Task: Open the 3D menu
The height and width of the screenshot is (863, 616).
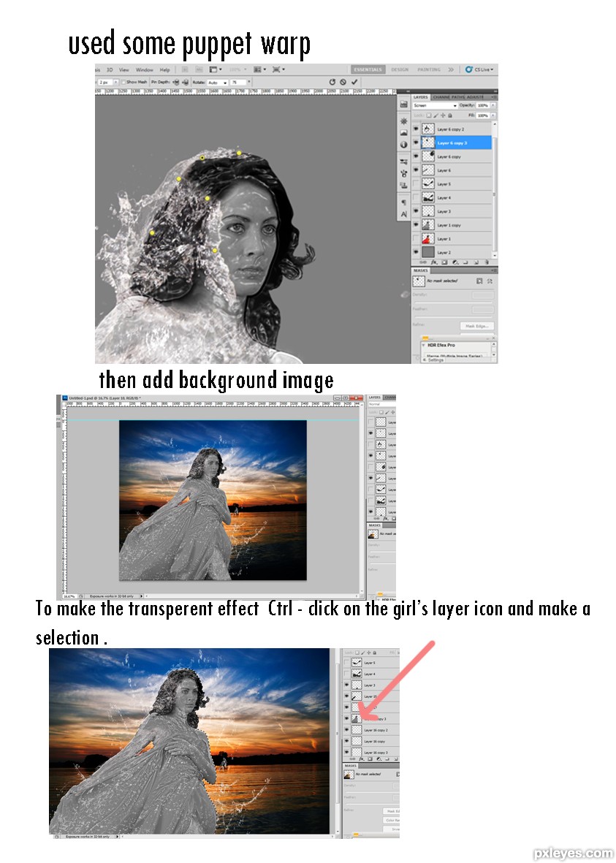Action: pyautogui.click(x=110, y=70)
